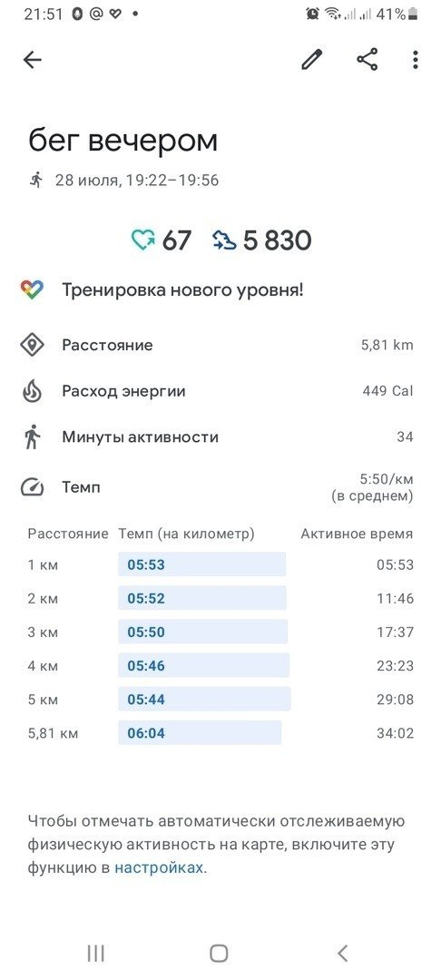Tap the heart points icon showing 67
The width and height of the screenshot is (441, 980).
[x=143, y=240]
